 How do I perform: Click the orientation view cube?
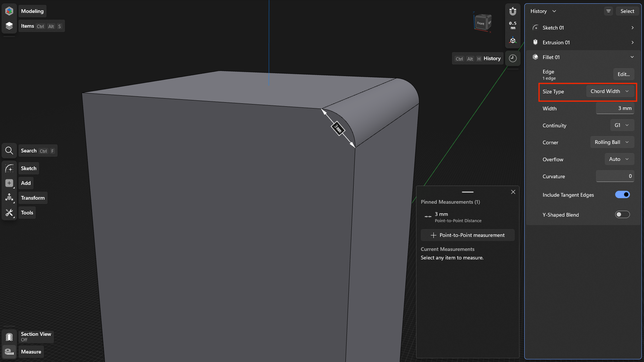click(x=483, y=22)
